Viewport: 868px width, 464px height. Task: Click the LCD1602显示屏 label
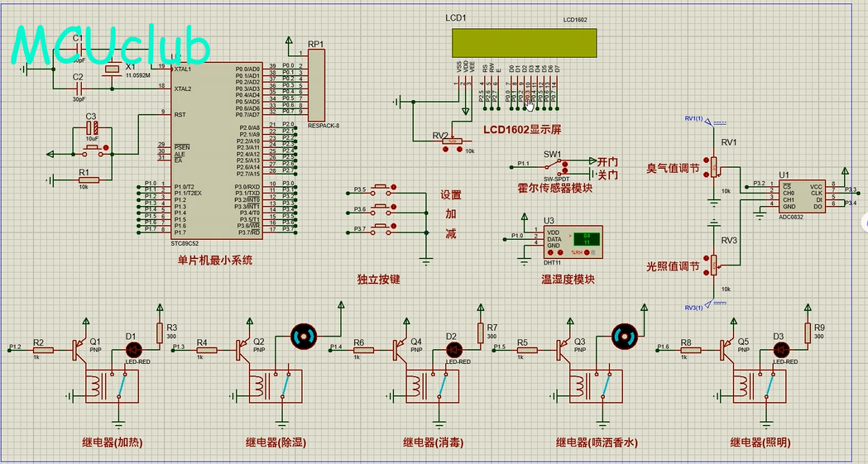point(522,129)
